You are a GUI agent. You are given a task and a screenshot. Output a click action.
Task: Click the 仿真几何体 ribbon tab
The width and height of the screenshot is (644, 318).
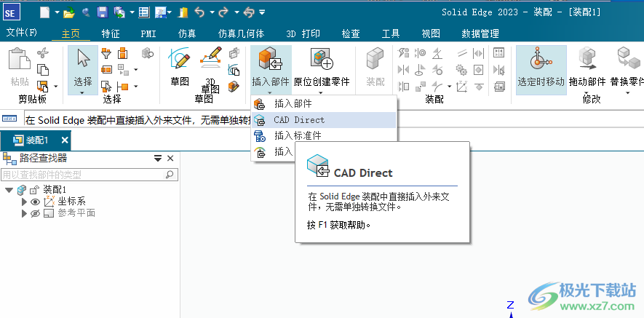pos(241,33)
